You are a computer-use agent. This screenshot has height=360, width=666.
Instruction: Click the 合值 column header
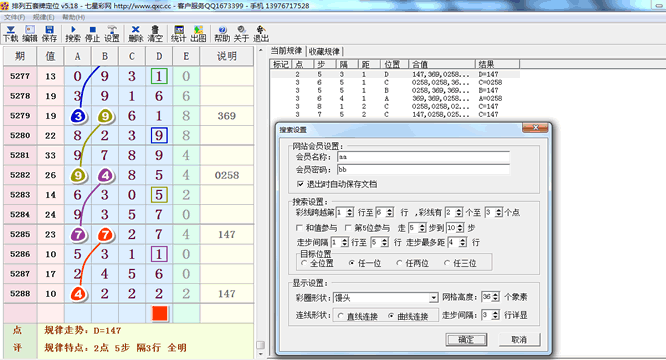pyautogui.click(x=442, y=64)
